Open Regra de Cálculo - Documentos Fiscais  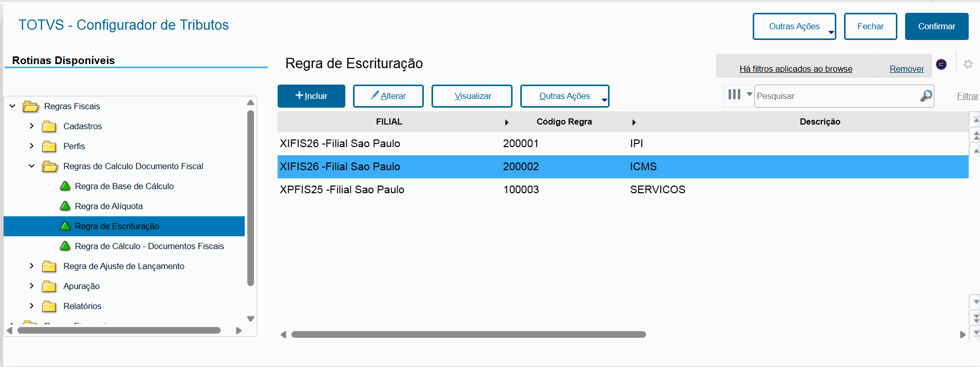149,247
